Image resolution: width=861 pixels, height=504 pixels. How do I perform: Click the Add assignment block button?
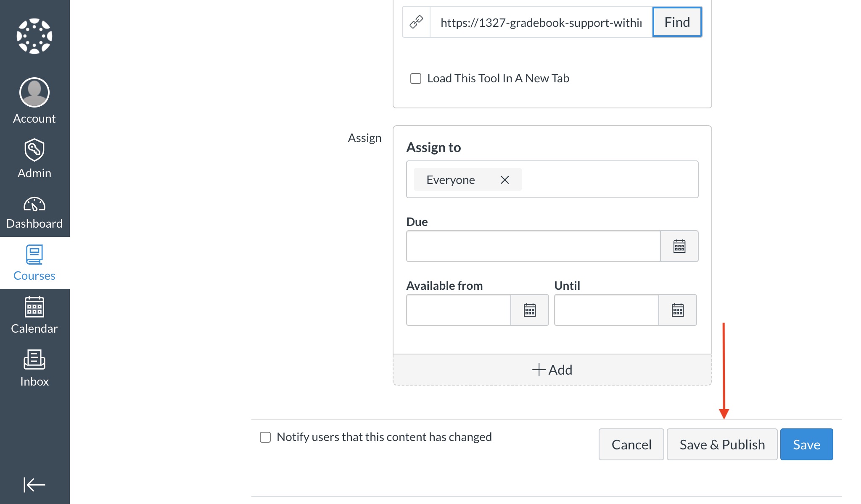pyautogui.click(x=552, y=370)
